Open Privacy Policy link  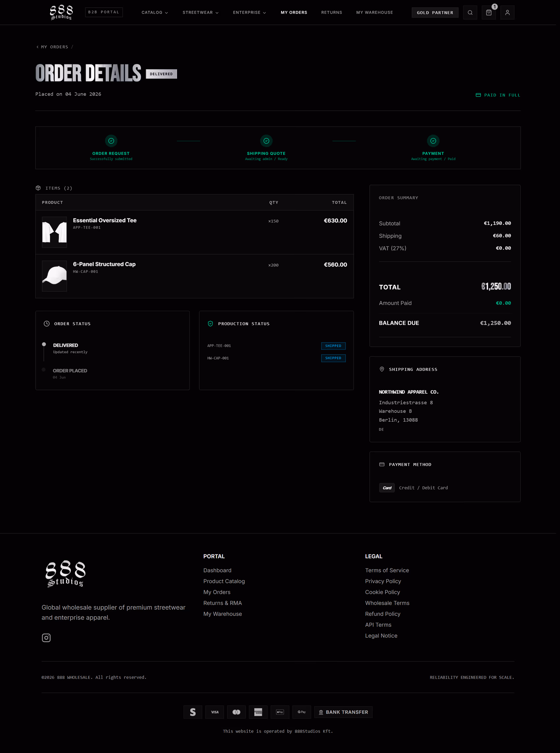coord(383,581)
